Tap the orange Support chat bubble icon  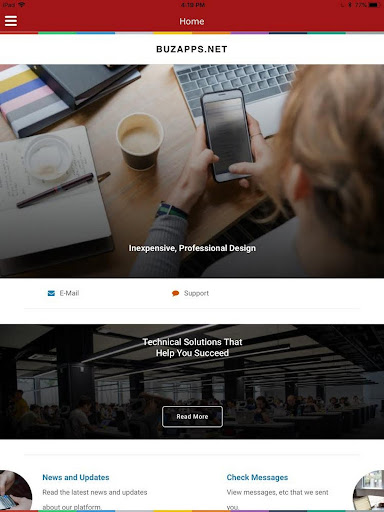coord(175,293)
